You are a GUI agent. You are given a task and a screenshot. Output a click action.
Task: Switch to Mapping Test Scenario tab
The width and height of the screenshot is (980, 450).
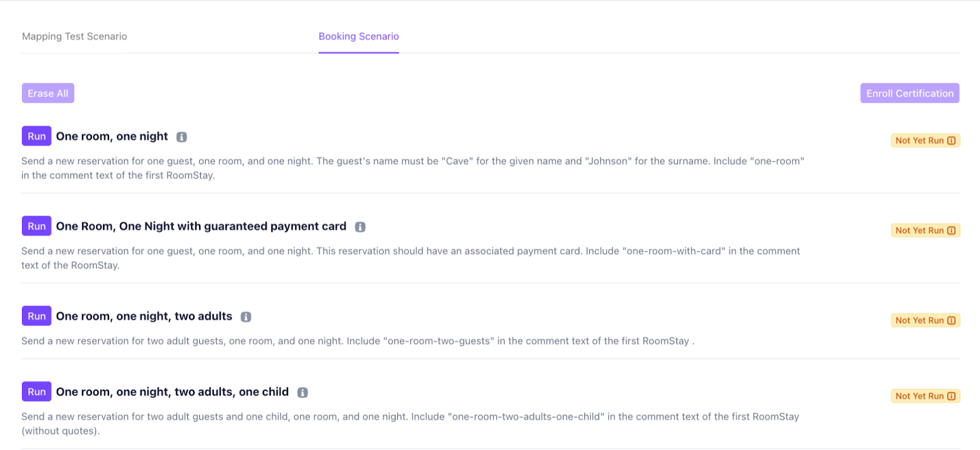tap(75, 37)
